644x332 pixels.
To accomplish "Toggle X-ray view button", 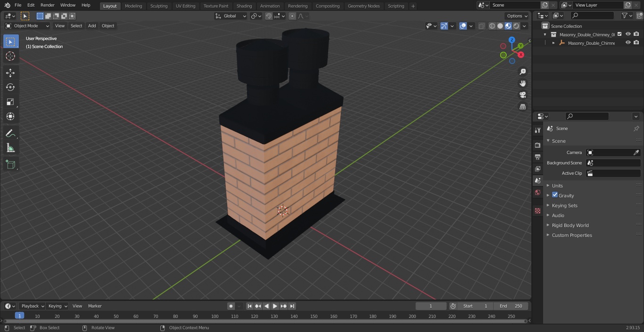I will pyautogui.click(x=481, y=26).
